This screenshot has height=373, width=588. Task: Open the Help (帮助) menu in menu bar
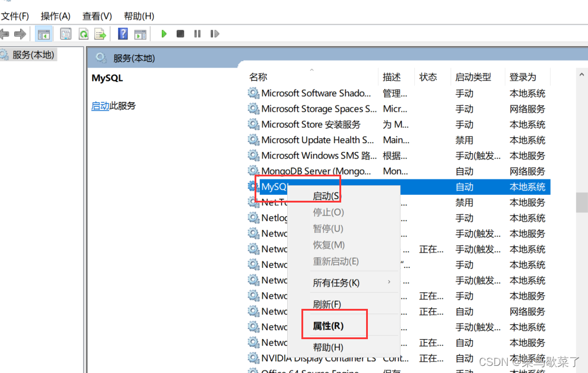pos(139,16)
